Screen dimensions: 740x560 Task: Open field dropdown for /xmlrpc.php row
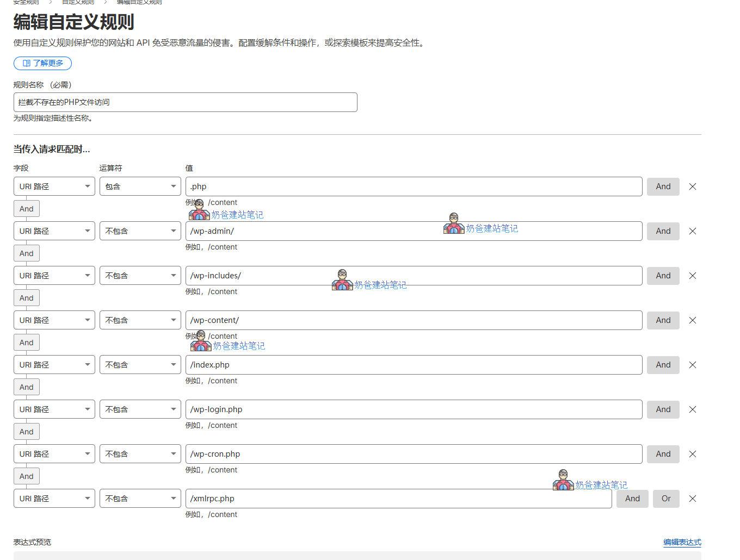tap(54, 499)
